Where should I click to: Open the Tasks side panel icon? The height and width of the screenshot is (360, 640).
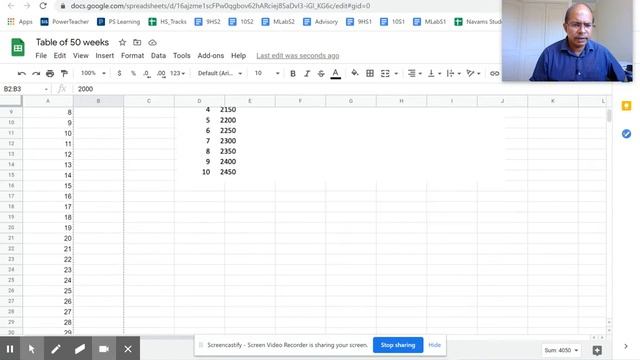click(626, 134)
